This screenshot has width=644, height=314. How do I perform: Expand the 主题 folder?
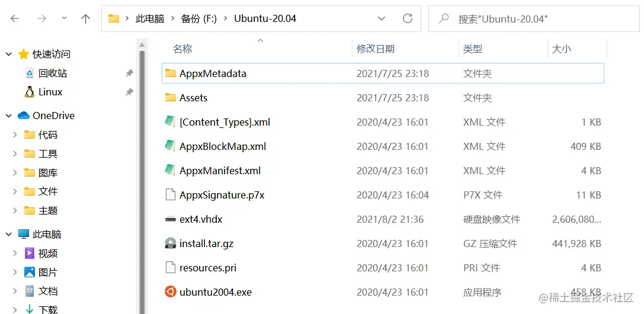[15, 210]
